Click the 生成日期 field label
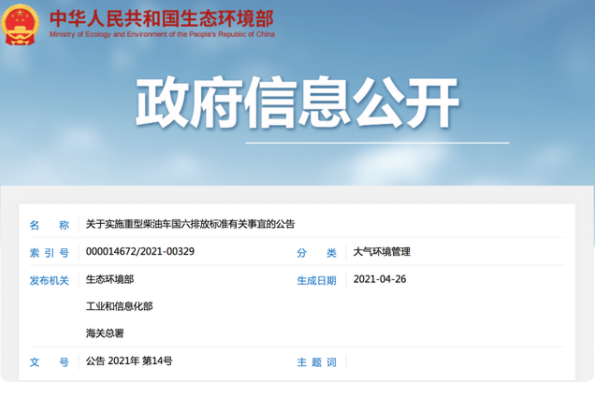Image resolution: width=595 pixels, height=402 pixels. (x=316, y=281)
